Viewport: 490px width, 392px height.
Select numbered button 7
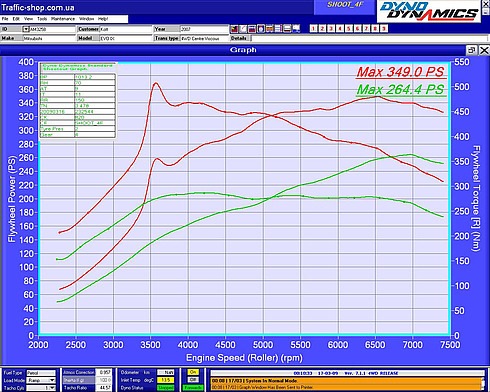(366, 29)
